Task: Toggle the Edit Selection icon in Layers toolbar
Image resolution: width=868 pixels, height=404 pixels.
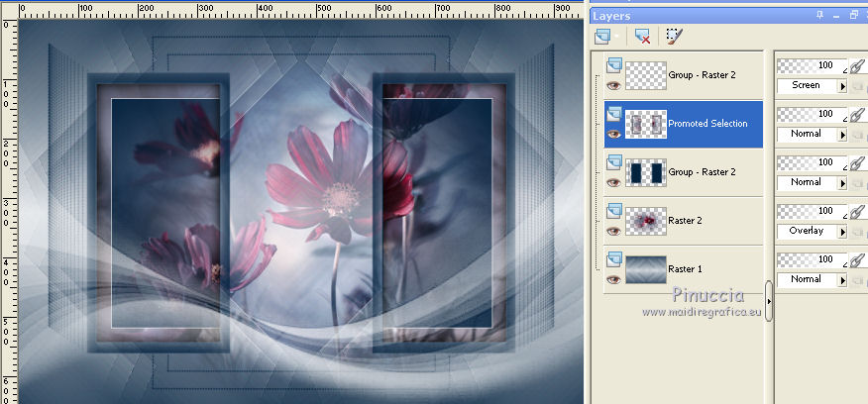Action: tap(674, 37)
